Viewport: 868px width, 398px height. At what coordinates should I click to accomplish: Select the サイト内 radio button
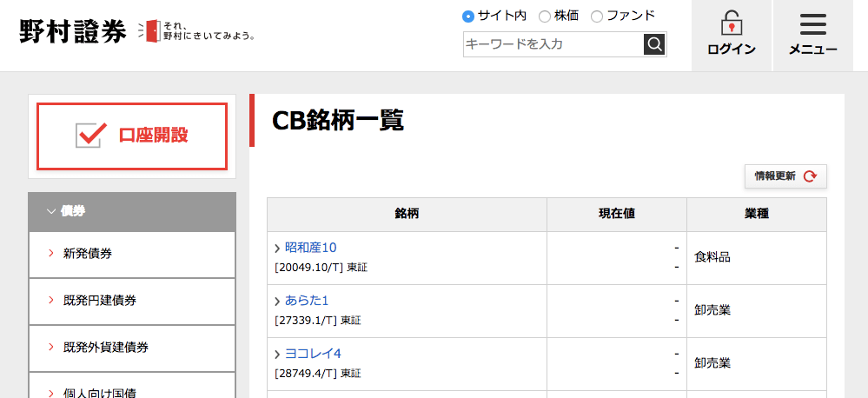(x=468, y=16)
